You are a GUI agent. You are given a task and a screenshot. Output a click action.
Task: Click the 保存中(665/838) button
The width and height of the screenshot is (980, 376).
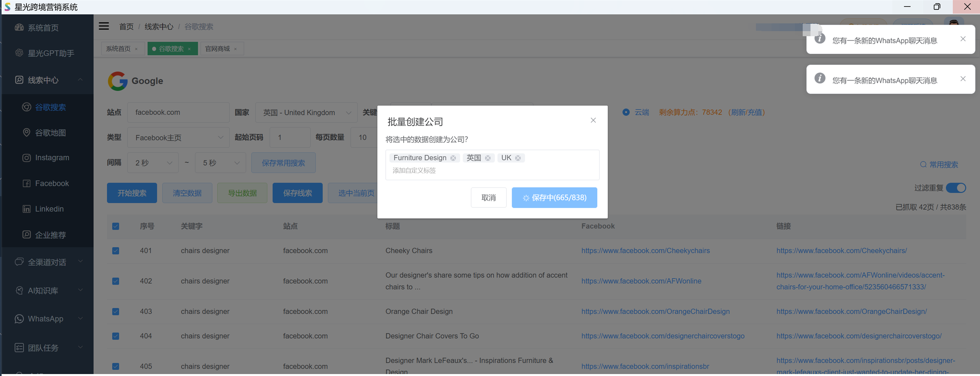[554, 198]
